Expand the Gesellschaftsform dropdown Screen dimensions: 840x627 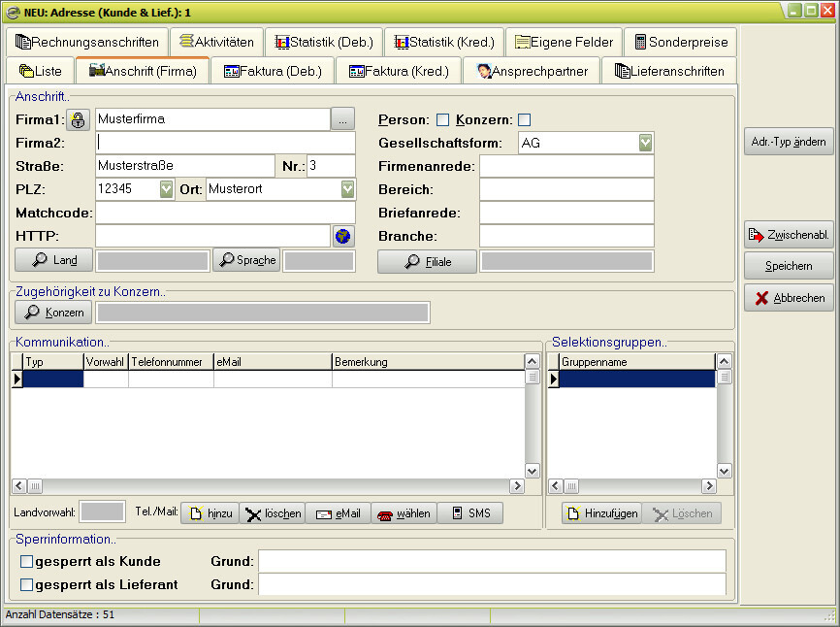coord(646,144)
